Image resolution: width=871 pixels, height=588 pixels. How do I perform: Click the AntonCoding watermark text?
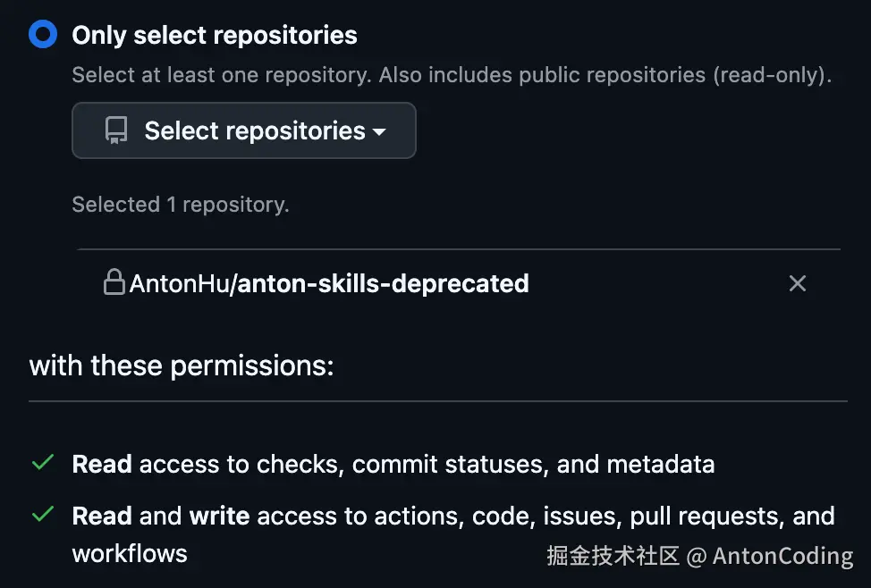[782, 556]
